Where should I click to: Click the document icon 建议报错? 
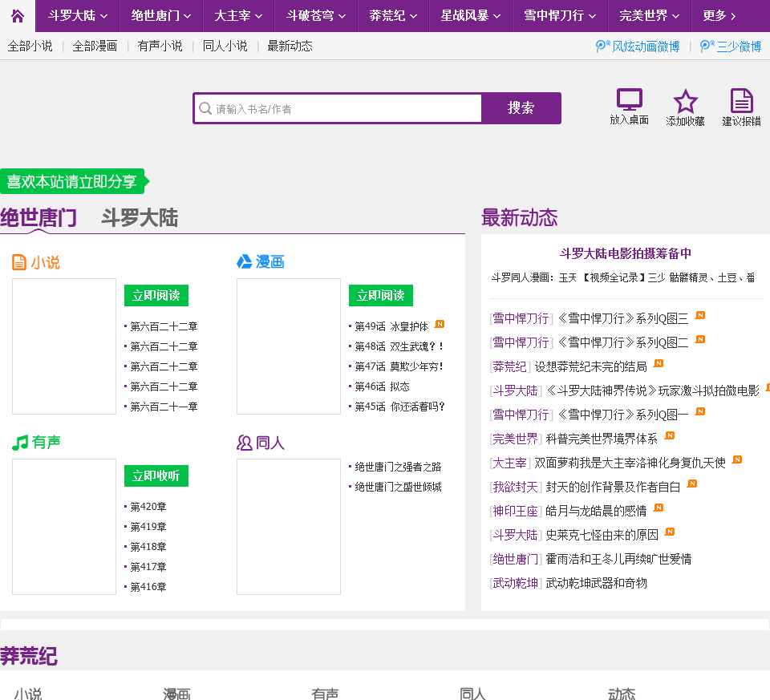pyautogui.click(x=741, y=101)
